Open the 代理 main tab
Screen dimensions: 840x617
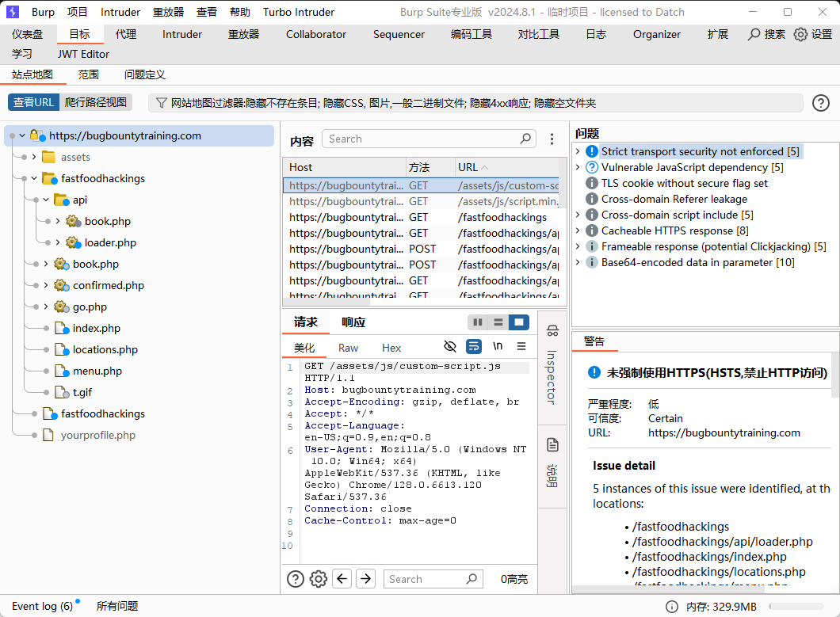[x=126, y=34]
